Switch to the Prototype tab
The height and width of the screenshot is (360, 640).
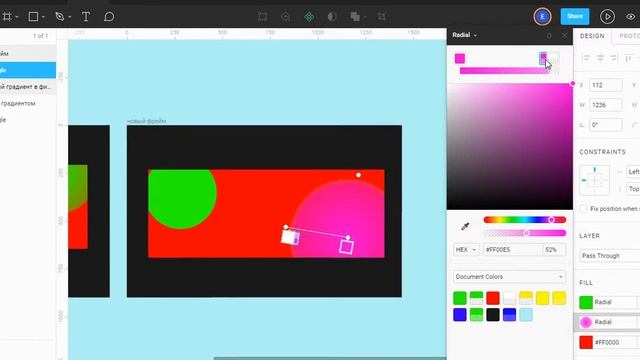(x=629, y=36)
